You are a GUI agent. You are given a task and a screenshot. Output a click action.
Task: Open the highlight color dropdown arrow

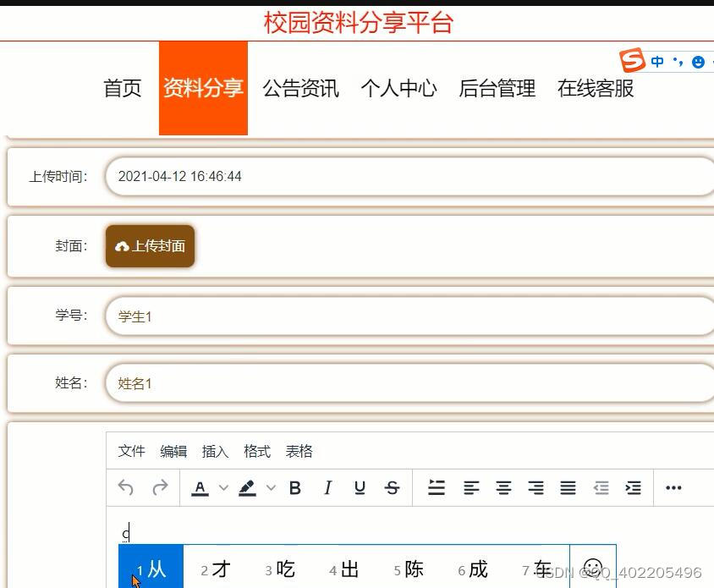coord(271,488)
